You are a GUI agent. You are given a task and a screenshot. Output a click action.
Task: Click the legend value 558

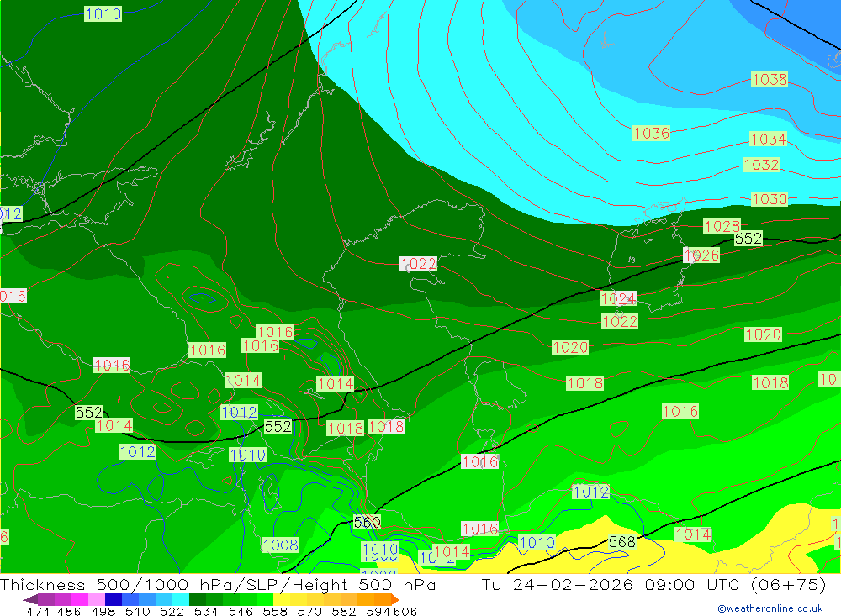pyautogui.click(x=275, y=611)
